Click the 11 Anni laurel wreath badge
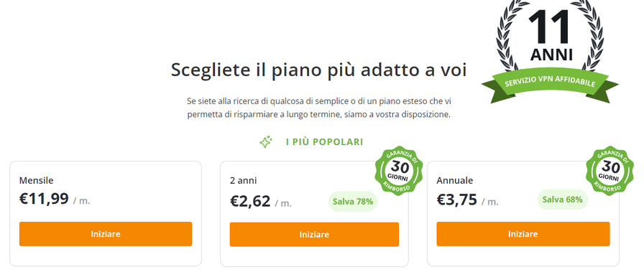Image resolution: width=644 pixels, height=272 pixels. (550, 50)
